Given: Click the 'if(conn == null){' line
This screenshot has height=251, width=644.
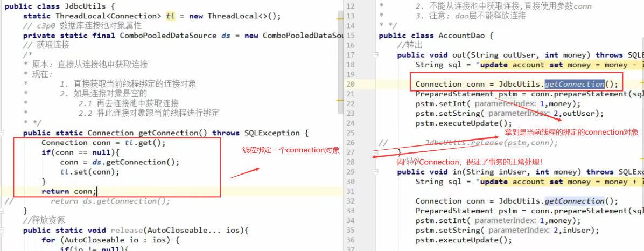Looking at the screenshot, I should (80, 152).
